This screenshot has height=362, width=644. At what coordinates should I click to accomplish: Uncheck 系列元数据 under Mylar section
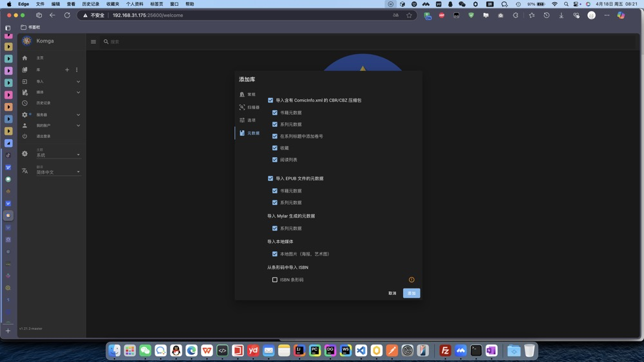click(275, 229)
